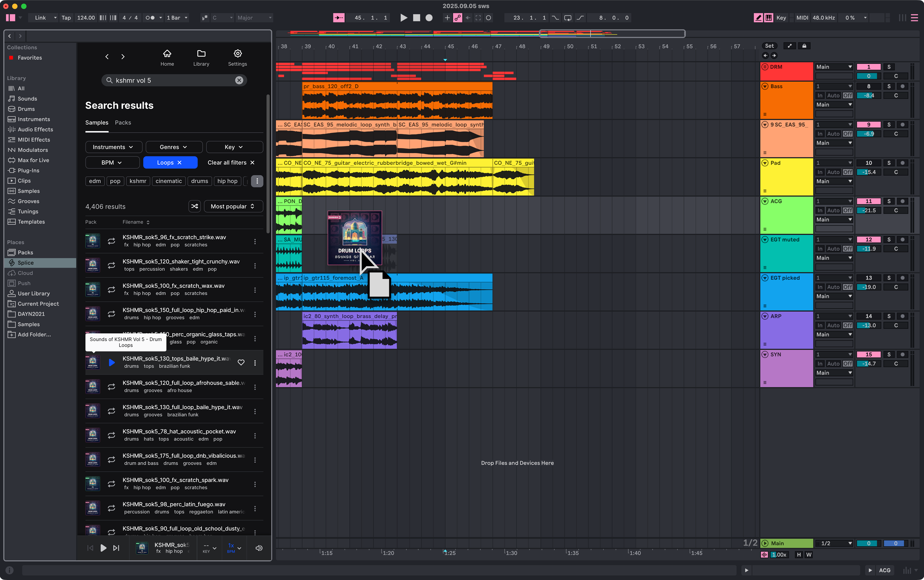Fold the Bass track
The height and width of the screenshot is (580, 924).
click(765, 86)
